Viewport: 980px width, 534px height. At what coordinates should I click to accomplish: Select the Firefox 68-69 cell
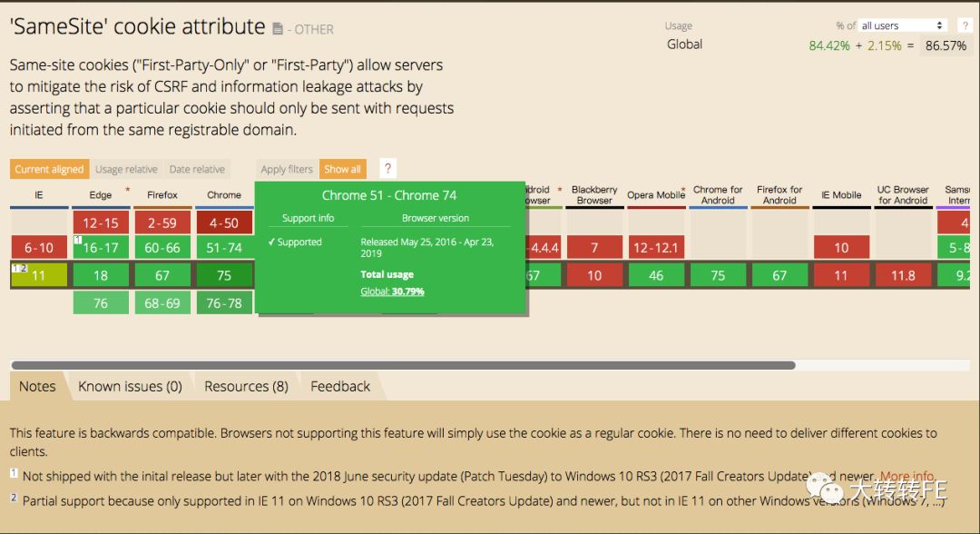[162, 303]
